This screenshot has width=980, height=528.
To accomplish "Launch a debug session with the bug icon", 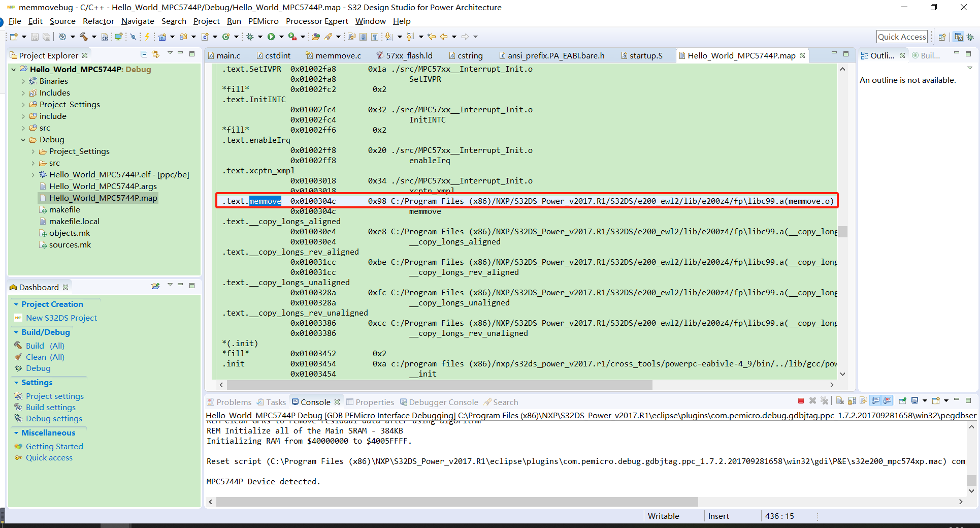I will tap(249, 37).
